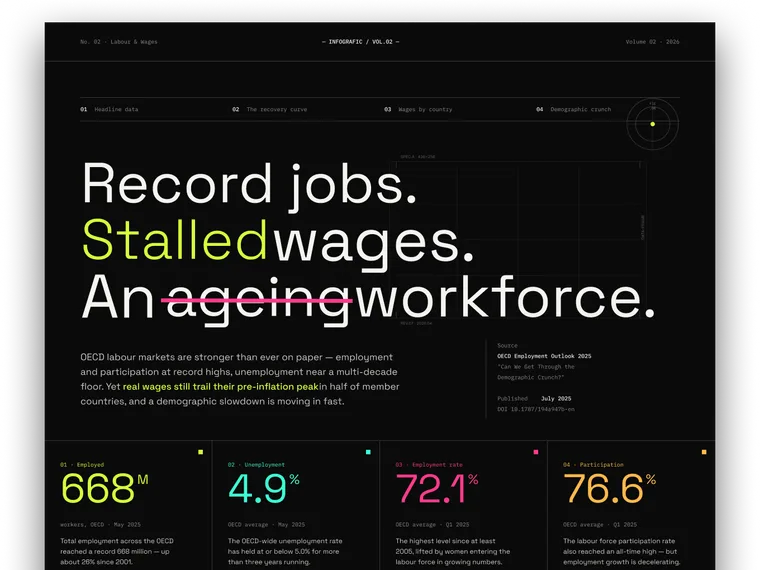Screen dimensions: 760x570
Task: Click the cyan square on Unemployment card
Action: [x=368, y=452]
